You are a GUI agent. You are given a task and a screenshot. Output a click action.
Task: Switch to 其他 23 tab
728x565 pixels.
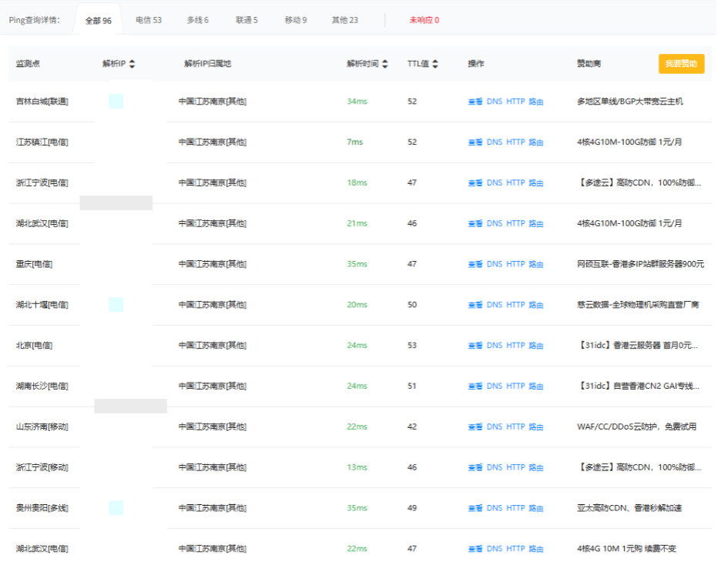tap(344, 20)
